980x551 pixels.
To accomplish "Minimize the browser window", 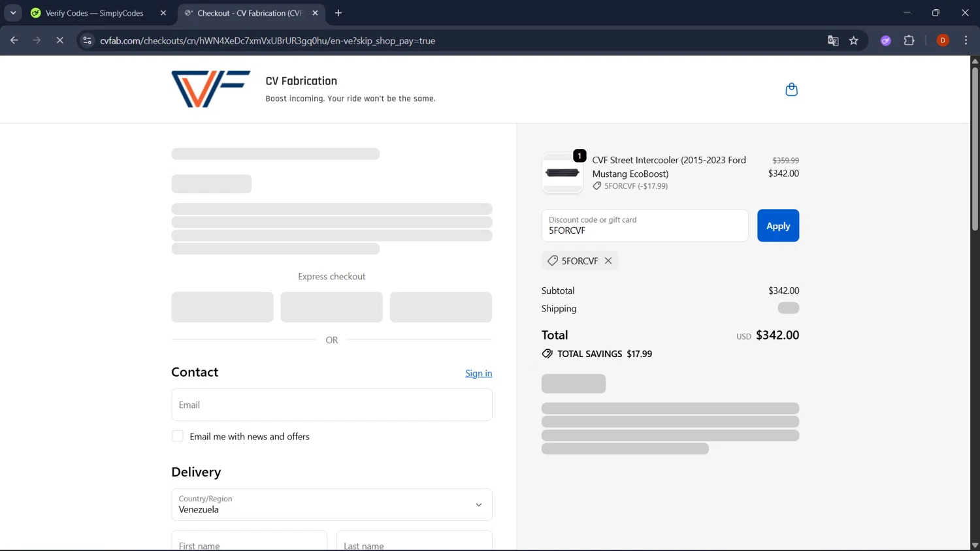I will point(907,12).
